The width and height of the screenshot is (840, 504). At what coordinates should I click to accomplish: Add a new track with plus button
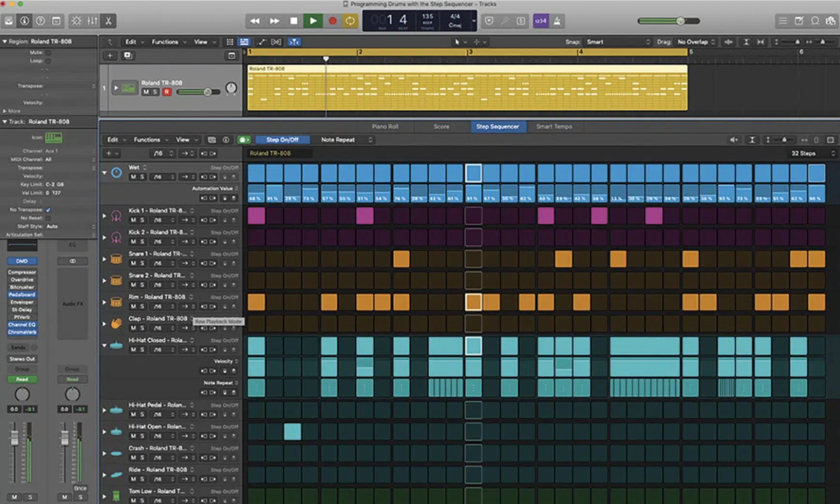[x=110, y=56]
